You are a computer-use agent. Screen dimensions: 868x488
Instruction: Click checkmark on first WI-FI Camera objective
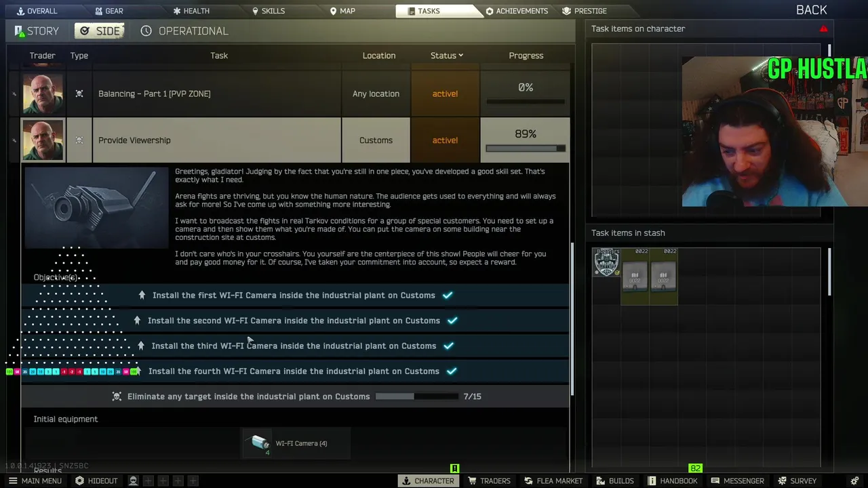(448, 296)
